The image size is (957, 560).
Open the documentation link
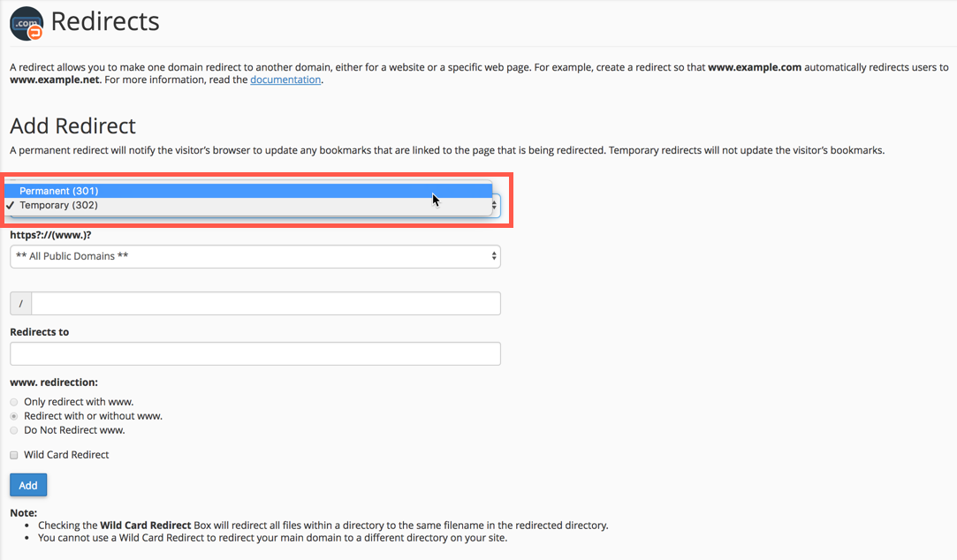(285, 79)
